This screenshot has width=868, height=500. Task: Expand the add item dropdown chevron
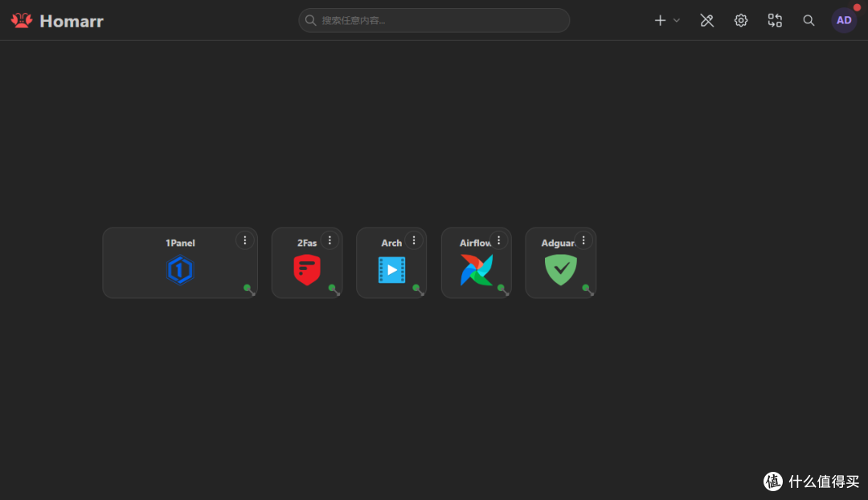click(677, 20)
